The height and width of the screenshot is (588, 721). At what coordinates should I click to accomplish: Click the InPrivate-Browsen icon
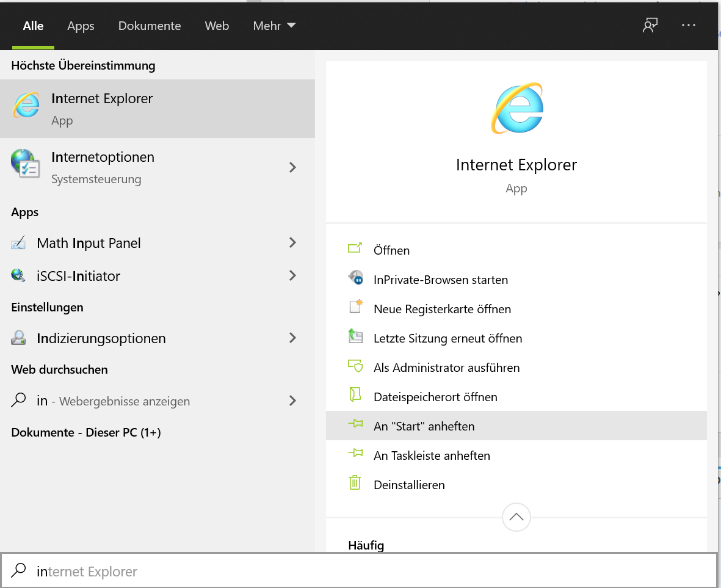pos(355,278)
